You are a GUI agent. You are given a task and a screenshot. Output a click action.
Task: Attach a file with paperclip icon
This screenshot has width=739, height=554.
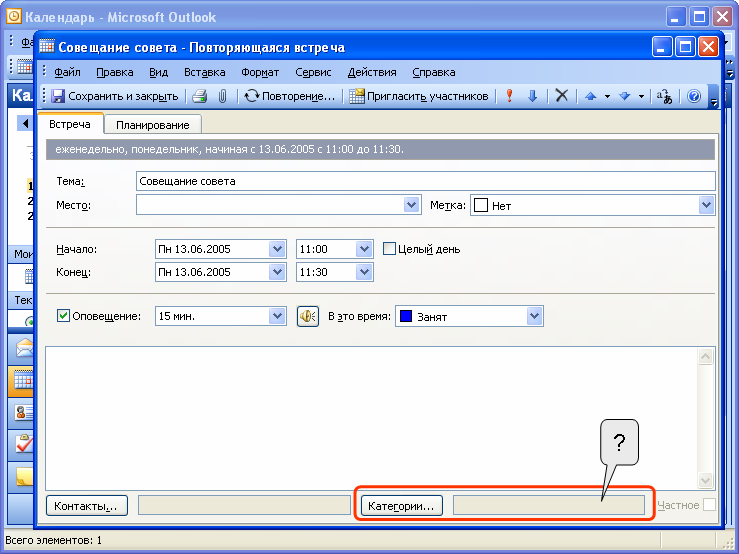click(x=222, y=96)
